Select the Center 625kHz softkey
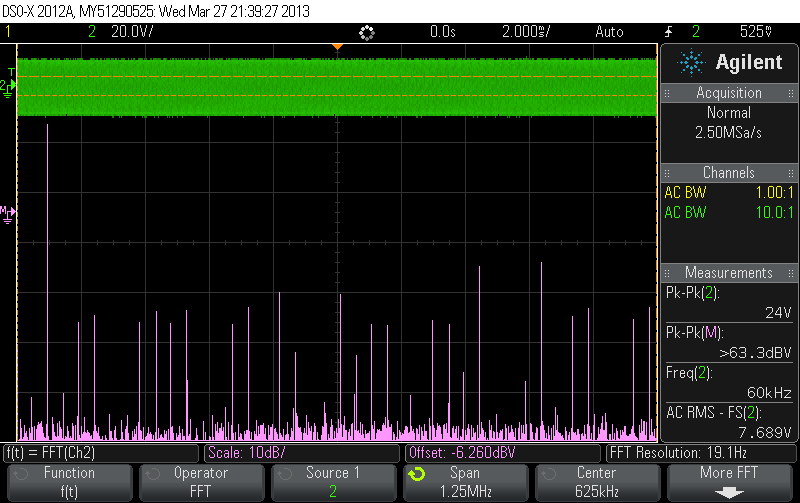The height and width of the screenshot is (503, 800). [x=597, y=482]
